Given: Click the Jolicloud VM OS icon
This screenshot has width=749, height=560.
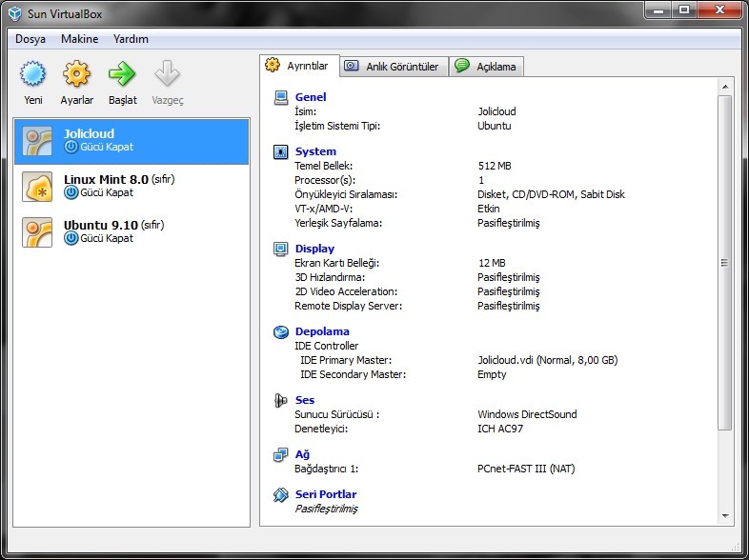Looking at the screenshot, I should (37, 141).
